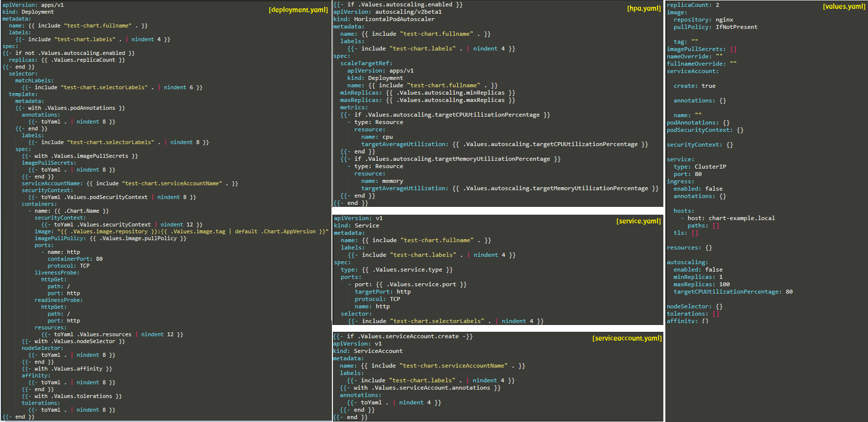
Task: Click 'name: {{ .Chart.Name }}' line
Action: (69, 211)
